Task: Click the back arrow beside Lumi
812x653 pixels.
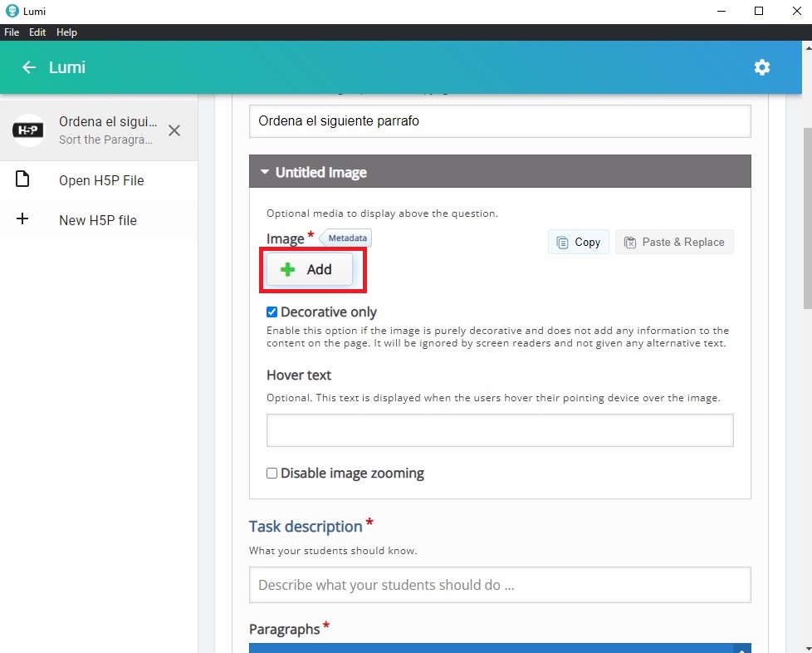Action: [x=29, y=67]
